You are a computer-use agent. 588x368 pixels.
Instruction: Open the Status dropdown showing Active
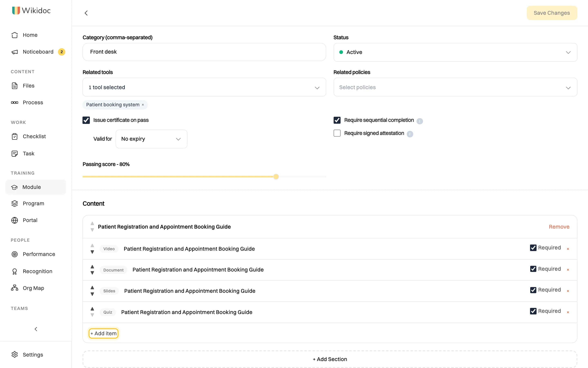pyautogui.click(x=455, y=52)
